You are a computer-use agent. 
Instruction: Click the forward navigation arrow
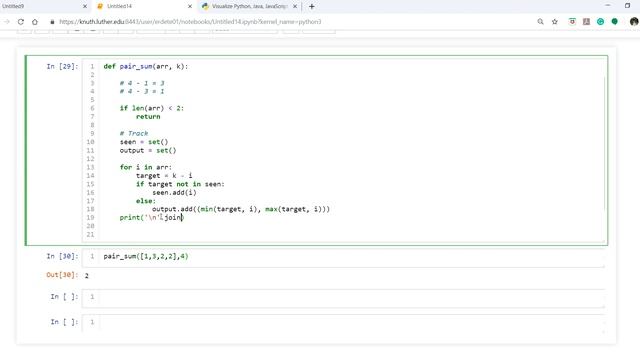click(7, 22)
